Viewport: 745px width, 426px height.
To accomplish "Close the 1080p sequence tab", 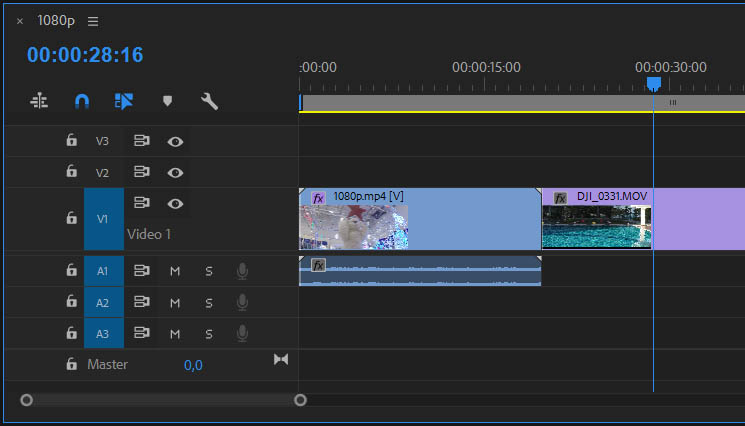I will [19, 21].
